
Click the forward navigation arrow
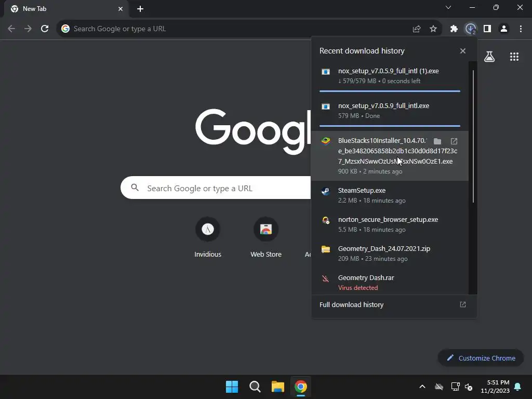(28, 29)
